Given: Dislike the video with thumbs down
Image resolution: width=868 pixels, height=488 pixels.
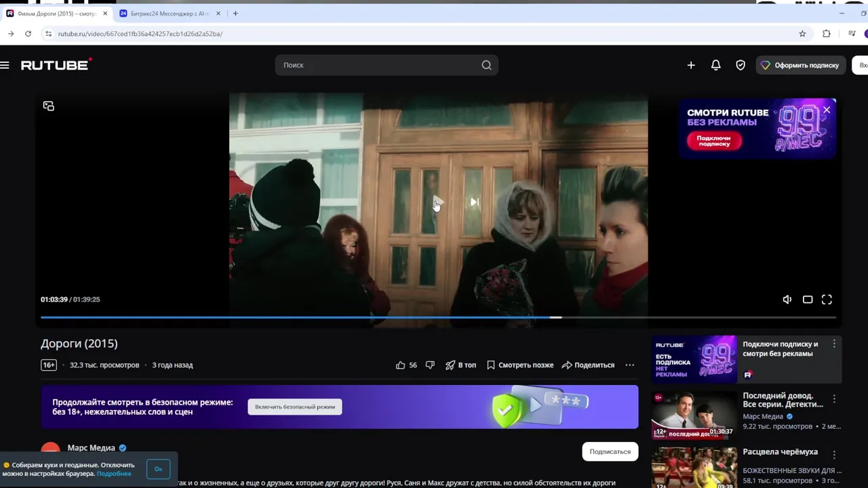Looking at the screenshot, I should (x=430, y=365).
